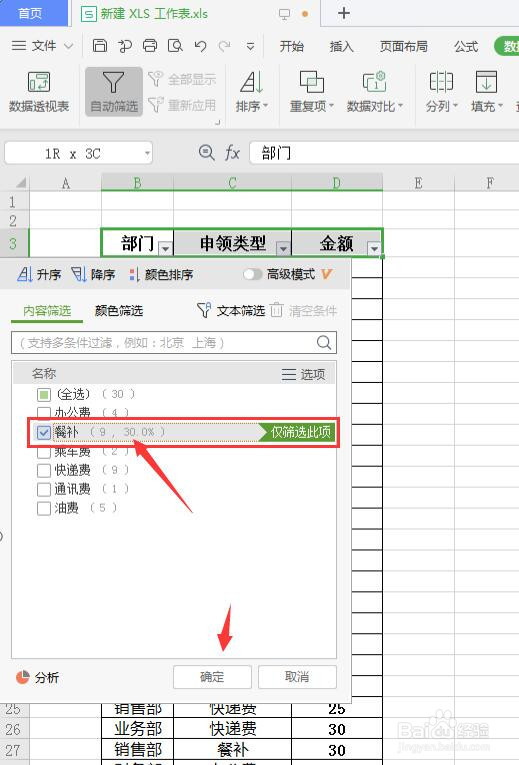The height and width of the screenshot is (765, 519).
Task: Click the filter search input field
Action: (x=174, y=342)
